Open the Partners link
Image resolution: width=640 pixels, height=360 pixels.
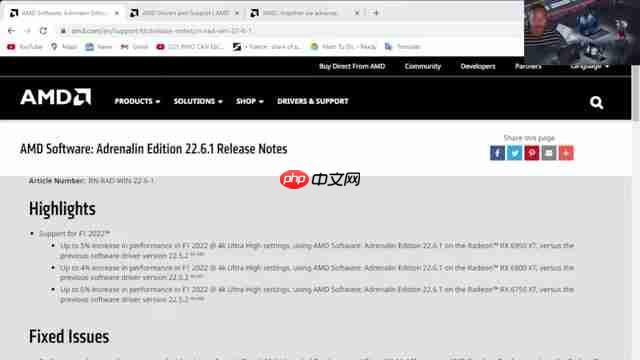528,67
